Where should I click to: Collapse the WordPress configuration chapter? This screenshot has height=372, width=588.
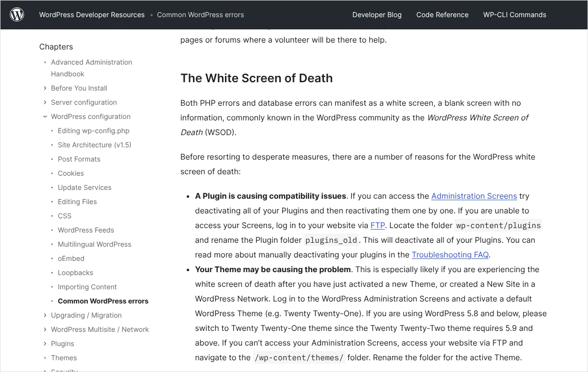coord(45,116)
